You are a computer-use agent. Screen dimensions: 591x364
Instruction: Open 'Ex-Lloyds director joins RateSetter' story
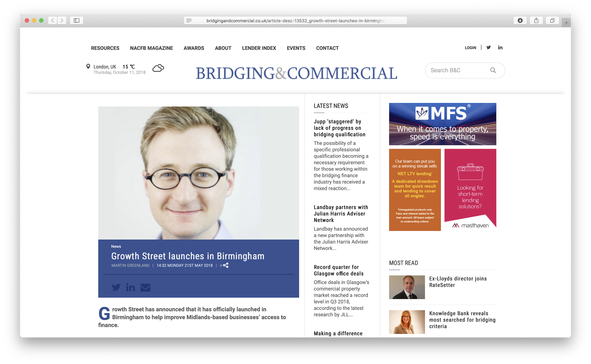point(458,282)
